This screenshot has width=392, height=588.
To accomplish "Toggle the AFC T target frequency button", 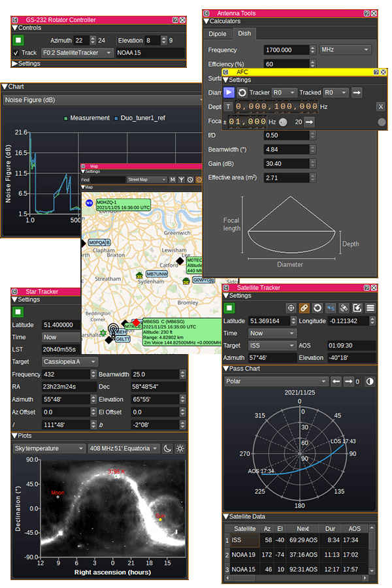I will 228,107.
